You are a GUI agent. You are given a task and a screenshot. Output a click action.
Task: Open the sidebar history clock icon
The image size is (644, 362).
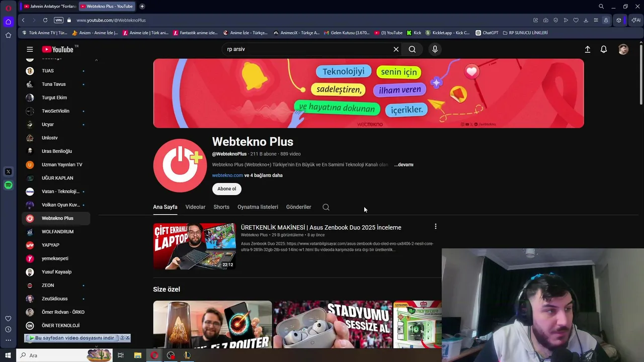pos(8,329)
